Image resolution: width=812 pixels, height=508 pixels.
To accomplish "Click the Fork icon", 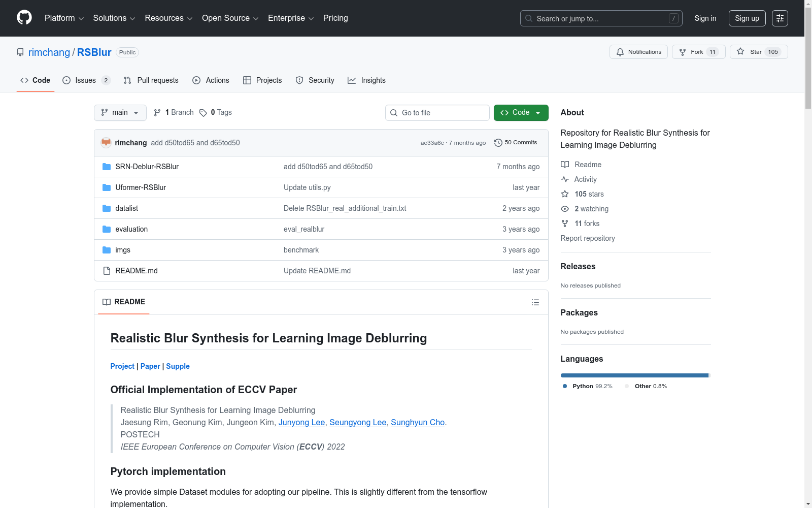I will tap(683, 52).
